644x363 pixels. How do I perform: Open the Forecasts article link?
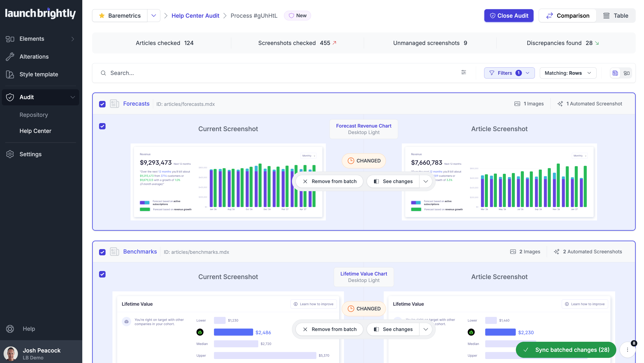pyautogui.click(x=136, y=104)
